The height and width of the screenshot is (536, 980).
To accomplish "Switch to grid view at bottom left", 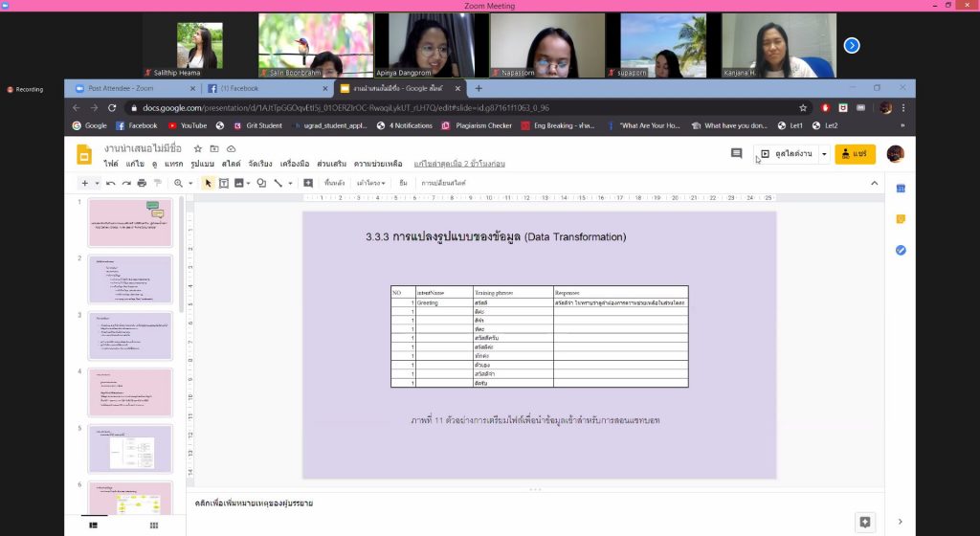I will [153, 525].
